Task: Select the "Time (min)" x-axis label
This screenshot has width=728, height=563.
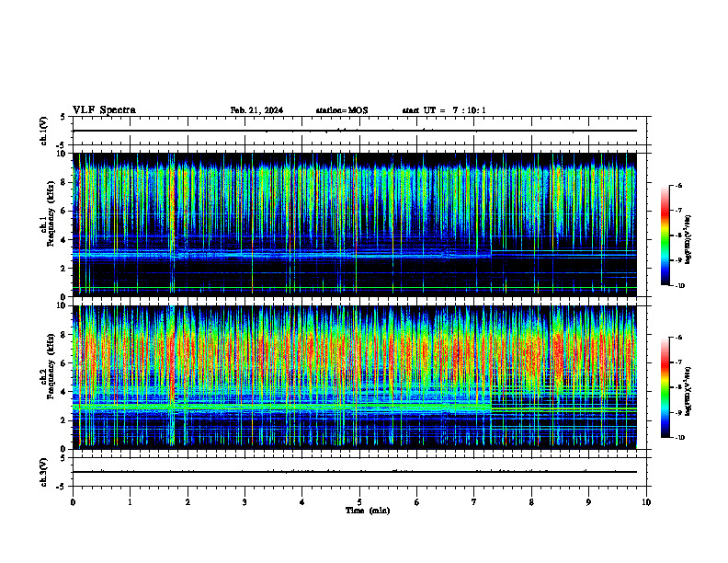Action: coord(368,511)
